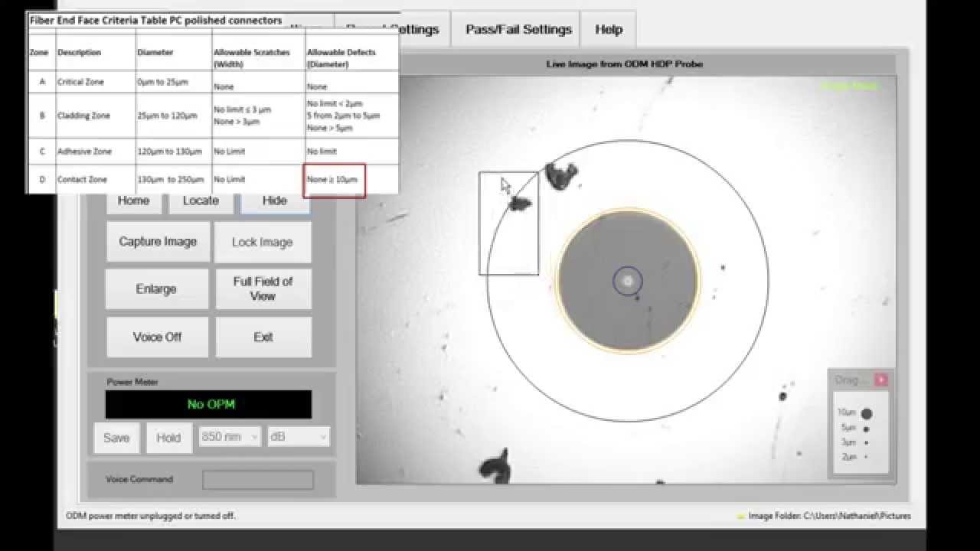Open the Help tab

[x=609, y=29]
